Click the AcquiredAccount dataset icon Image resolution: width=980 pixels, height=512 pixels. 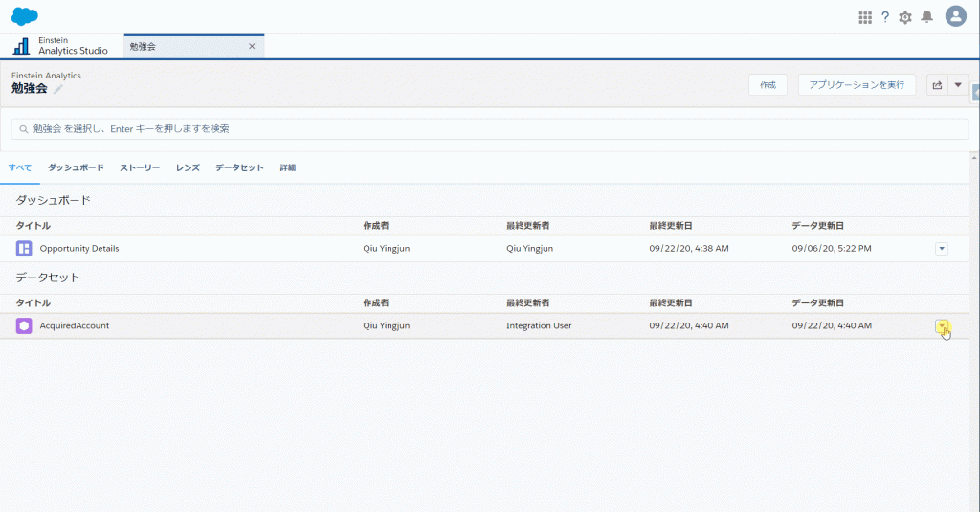point(24,325)
